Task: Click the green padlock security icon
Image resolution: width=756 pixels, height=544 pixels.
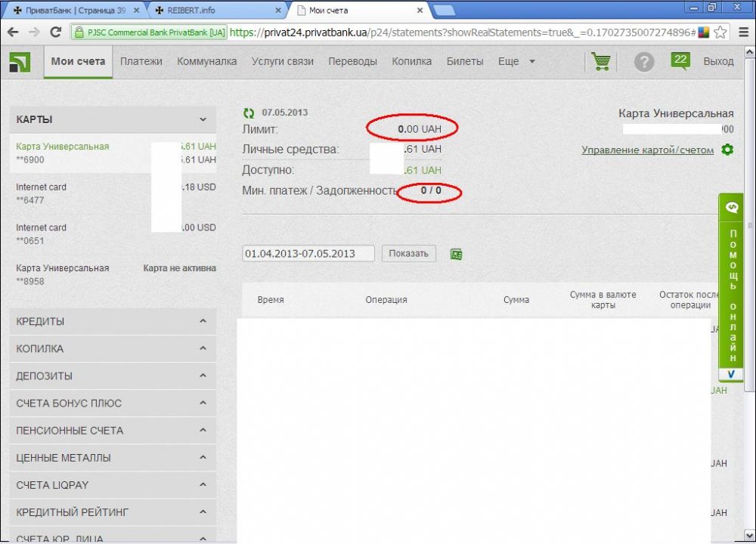Action: pos(79,32)
